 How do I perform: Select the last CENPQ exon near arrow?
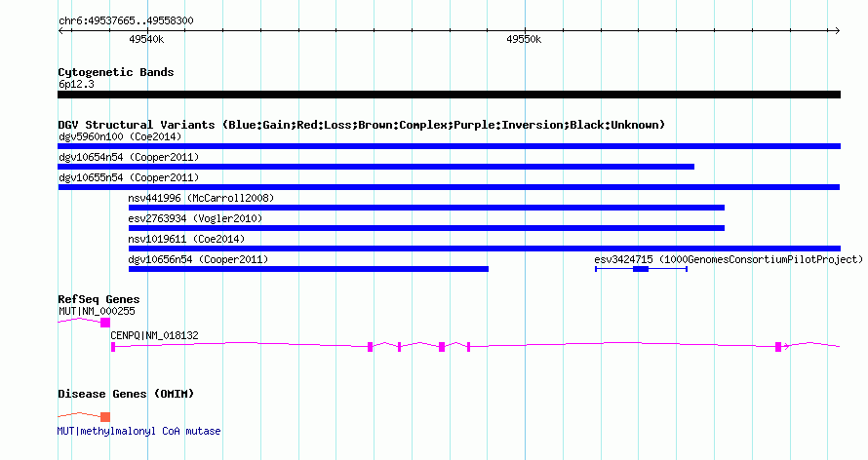coord(778,347)
